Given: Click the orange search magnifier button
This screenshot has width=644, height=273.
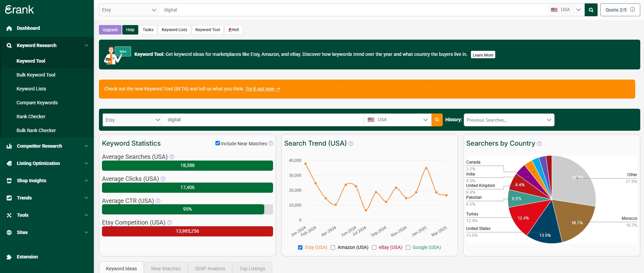Looking at the screenshot, I should [437, 120].
